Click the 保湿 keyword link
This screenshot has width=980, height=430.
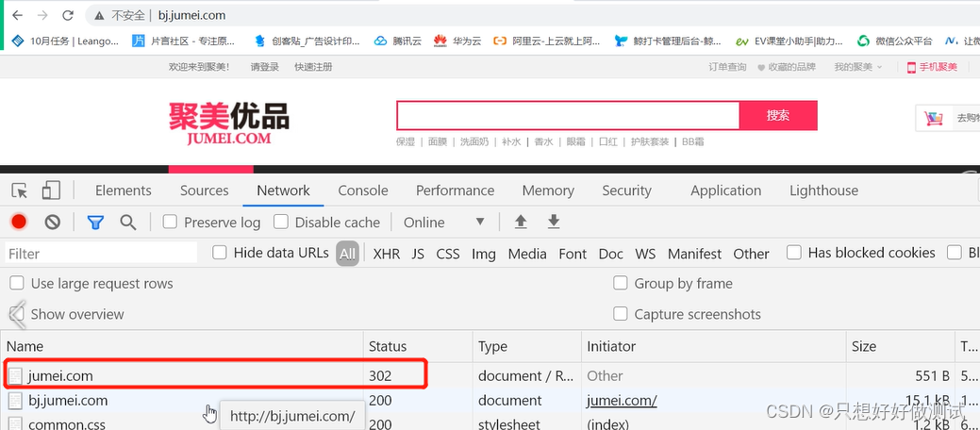406,141
